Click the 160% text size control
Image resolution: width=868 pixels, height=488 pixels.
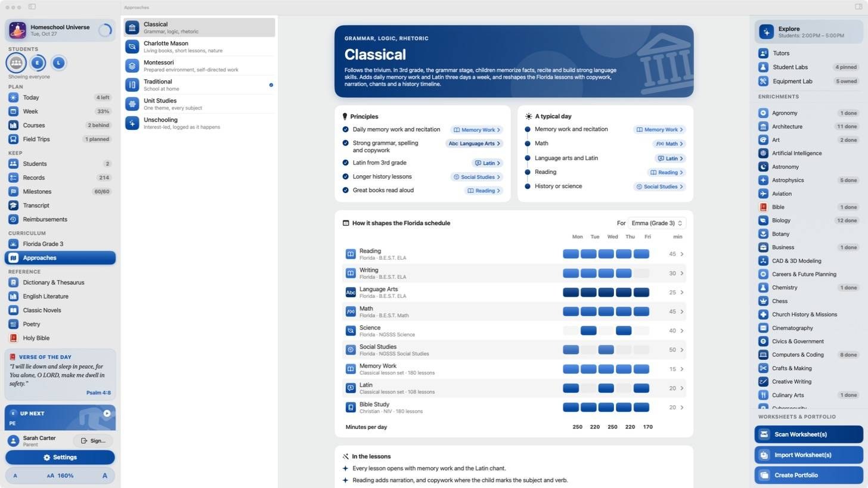coord(61,476)
